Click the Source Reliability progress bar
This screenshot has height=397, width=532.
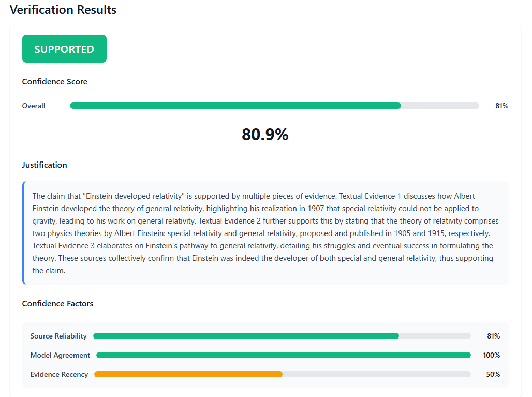pos(282,336)
